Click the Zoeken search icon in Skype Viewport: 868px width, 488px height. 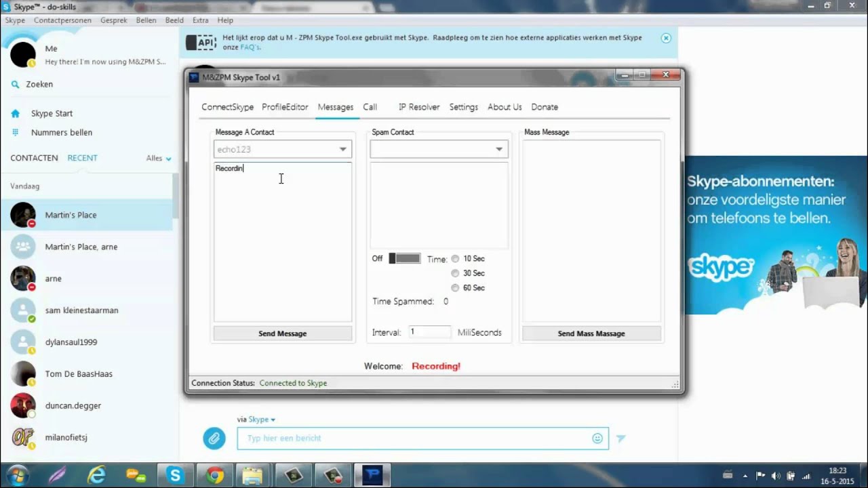tap(15, 85)
